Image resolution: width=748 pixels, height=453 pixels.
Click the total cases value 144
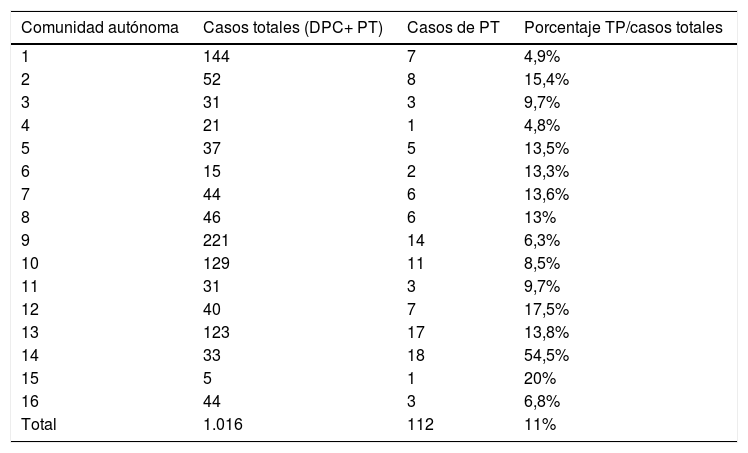click(x=215, y=57)
